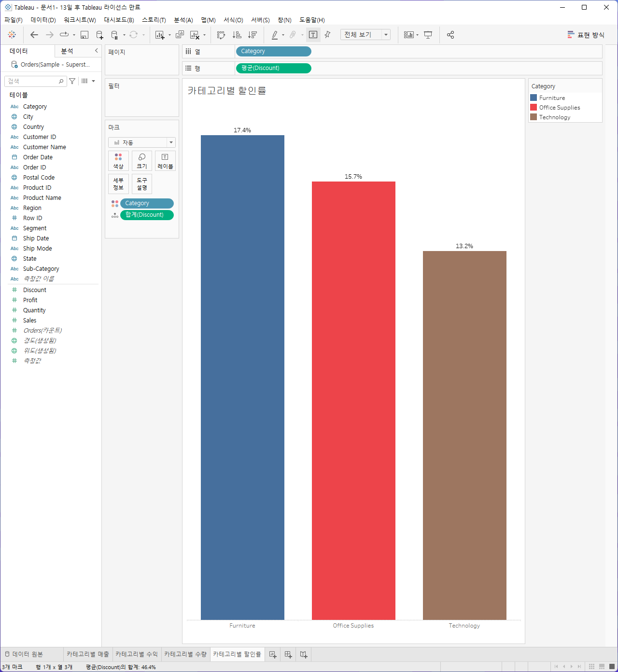Select the 합계(Discount) pill in marks card
The width and height of the screenshot is (618, 672).
[147, 215]
